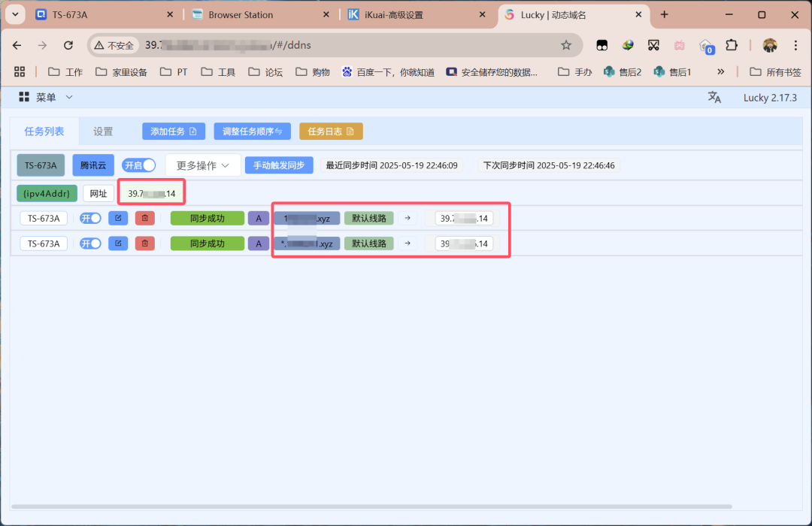This screenshot has height=526, width=812.
Task: Switch to the iKuai browser tab
Action: 414,14
